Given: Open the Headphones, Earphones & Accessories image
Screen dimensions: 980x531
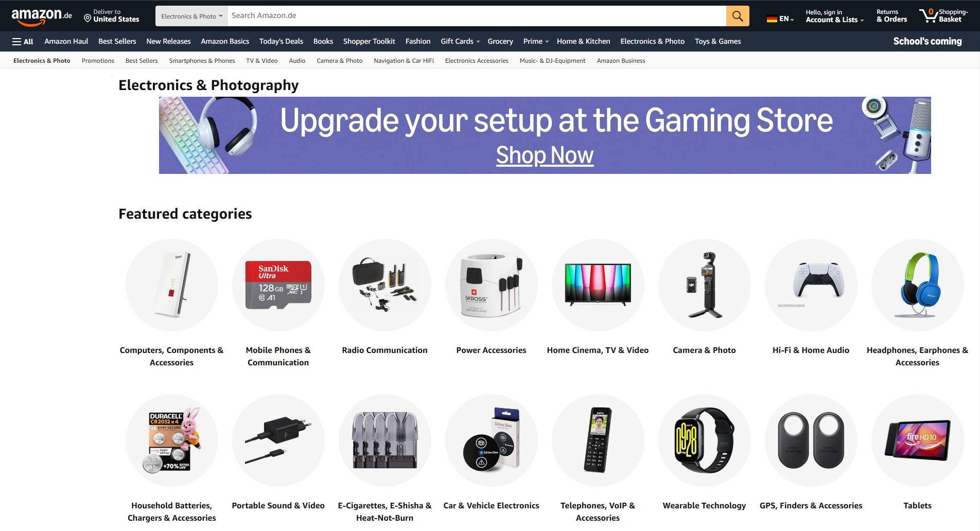Looking at the screenshot, I should tap(917, 285).
